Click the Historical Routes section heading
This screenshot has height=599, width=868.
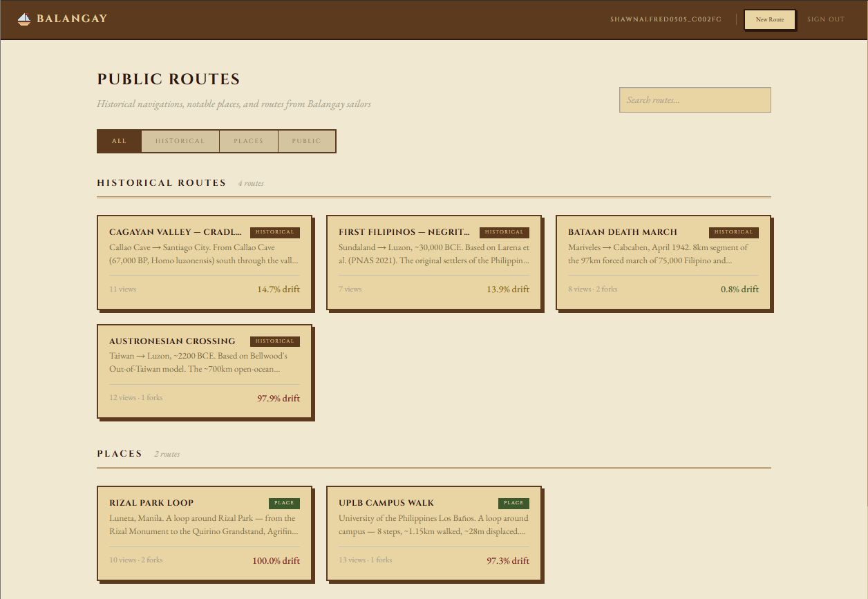click(x=162, y=183)
